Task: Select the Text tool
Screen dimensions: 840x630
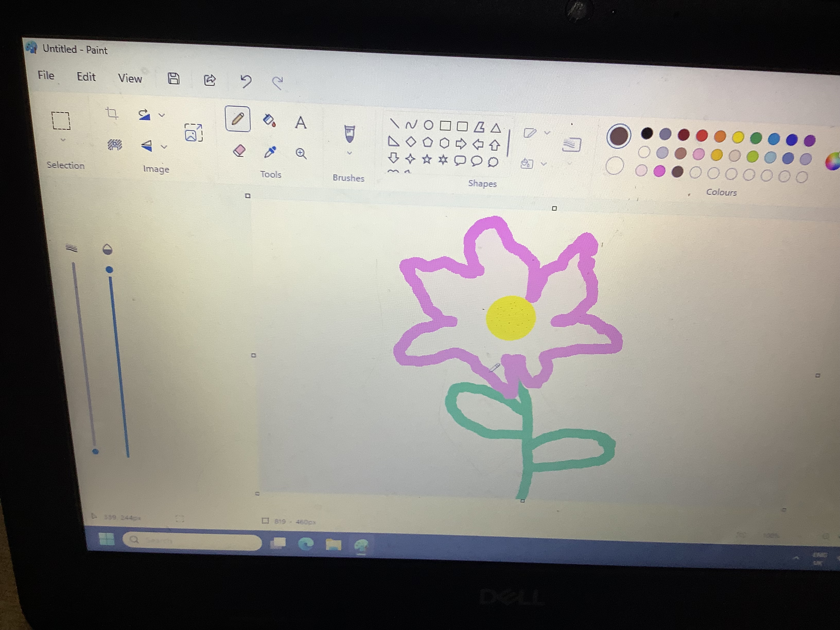Action: pos(300,122)
